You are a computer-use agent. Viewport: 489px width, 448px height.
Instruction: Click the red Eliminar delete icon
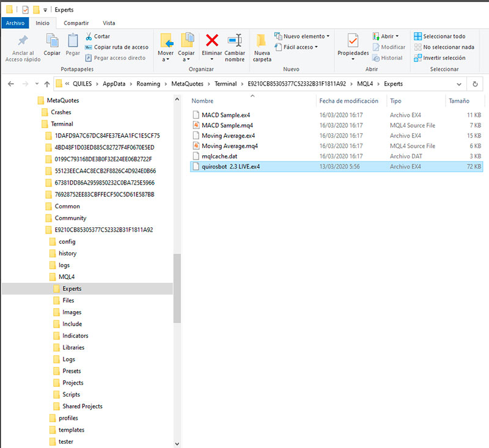point(212,42)
